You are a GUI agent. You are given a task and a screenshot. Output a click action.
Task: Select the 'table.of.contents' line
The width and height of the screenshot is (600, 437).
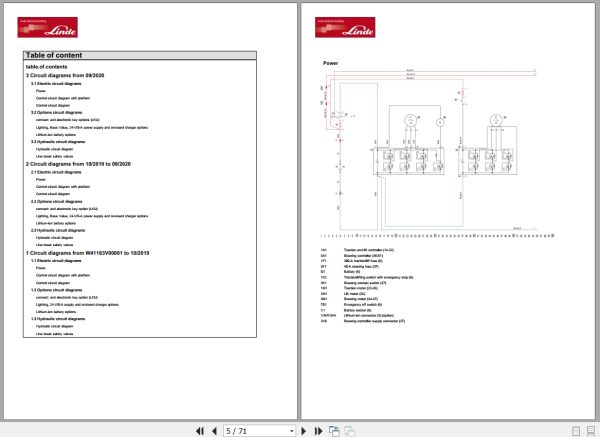[46, 67]
